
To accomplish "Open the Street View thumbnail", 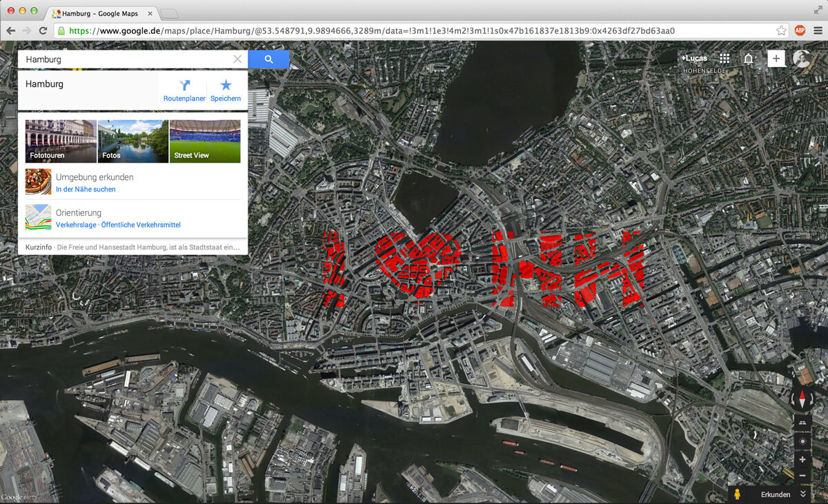I will (x=205, y=141).
